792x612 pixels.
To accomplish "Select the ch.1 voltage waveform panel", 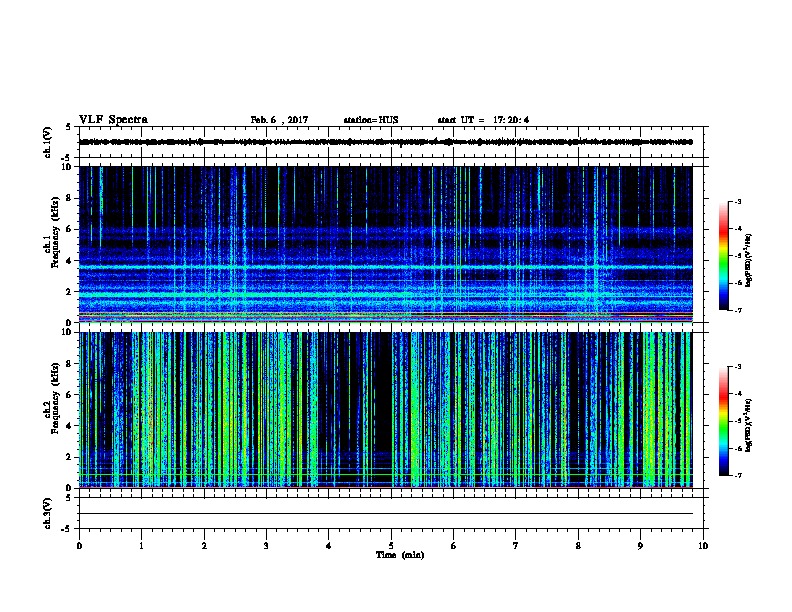I will pyautogui.click(x=391, y=142).
